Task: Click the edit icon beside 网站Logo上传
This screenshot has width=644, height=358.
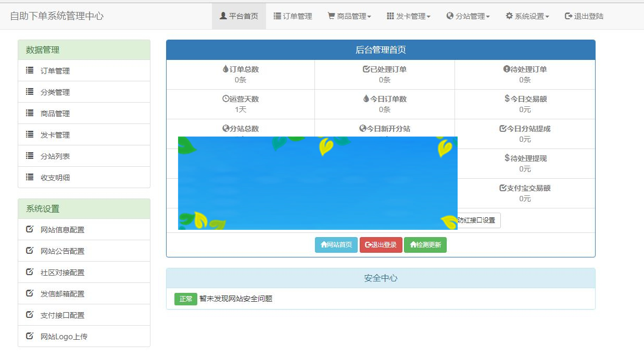Action: (30, 336)
